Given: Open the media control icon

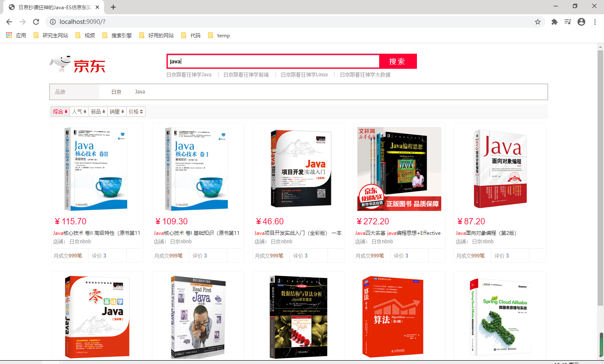Looking at the screenshot, I should (568, 22).
